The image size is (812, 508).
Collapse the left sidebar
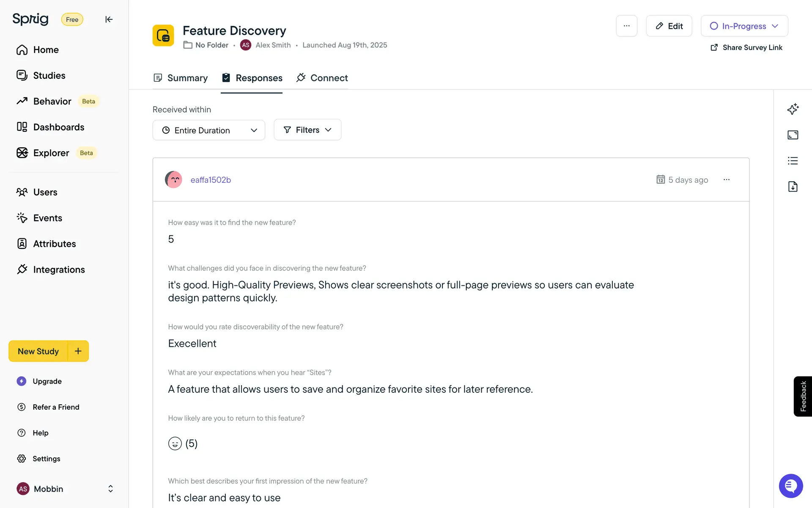tap(109, 19)
